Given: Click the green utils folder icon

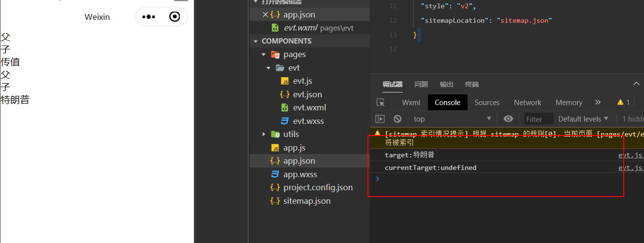Looking at the screenshot, I should point(276,134).
